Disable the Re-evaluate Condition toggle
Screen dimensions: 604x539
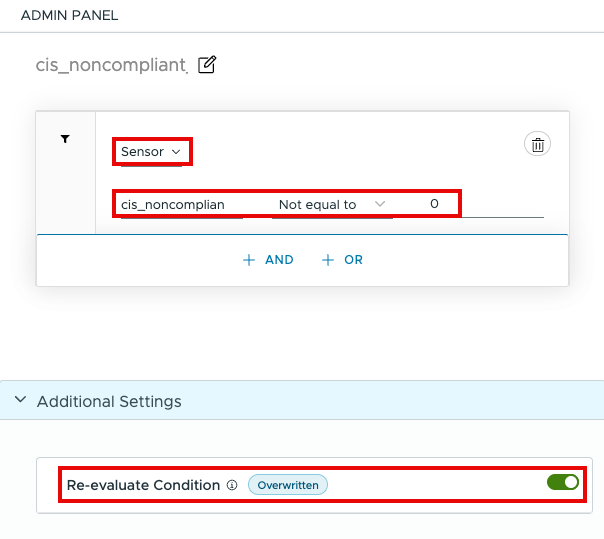(563, 483)
